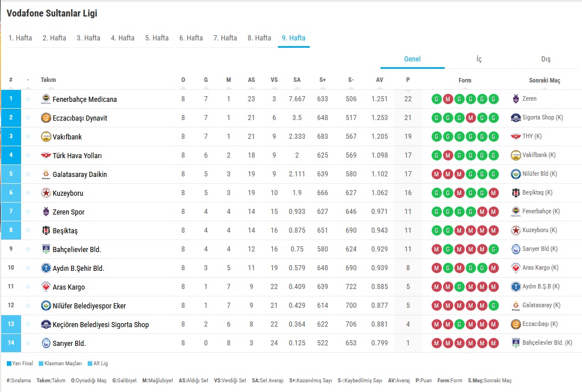The width and height of the screenshot is (582, 392).
Task: Click rank badge 1 for Fenerbahçe
Action: coord(11,98)
